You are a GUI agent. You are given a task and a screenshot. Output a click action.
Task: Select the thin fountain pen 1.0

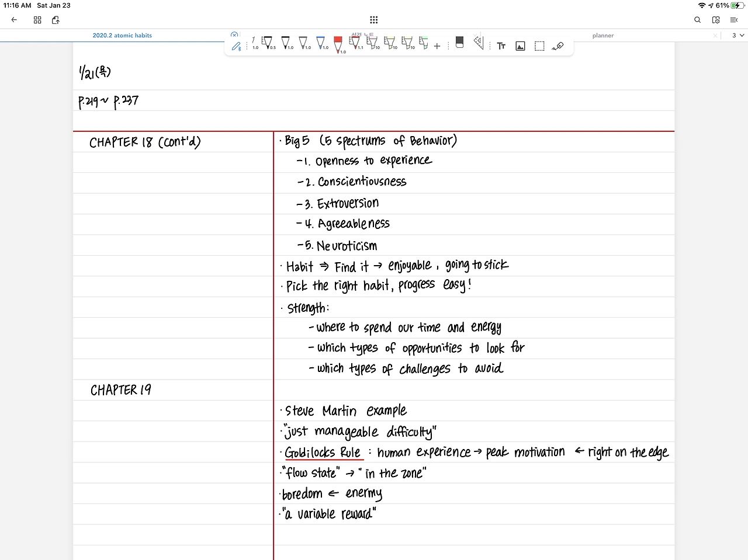point(254,43)
